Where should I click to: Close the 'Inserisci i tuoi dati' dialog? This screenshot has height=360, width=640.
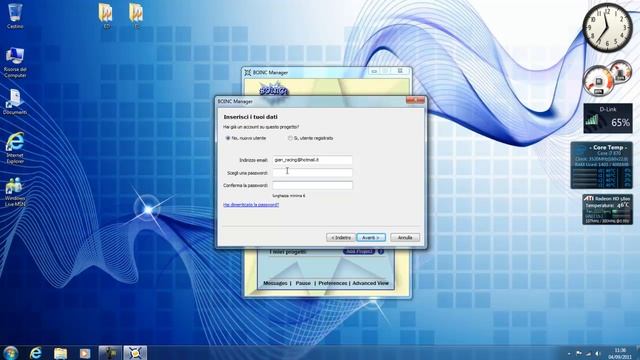[x=415, y=100]
